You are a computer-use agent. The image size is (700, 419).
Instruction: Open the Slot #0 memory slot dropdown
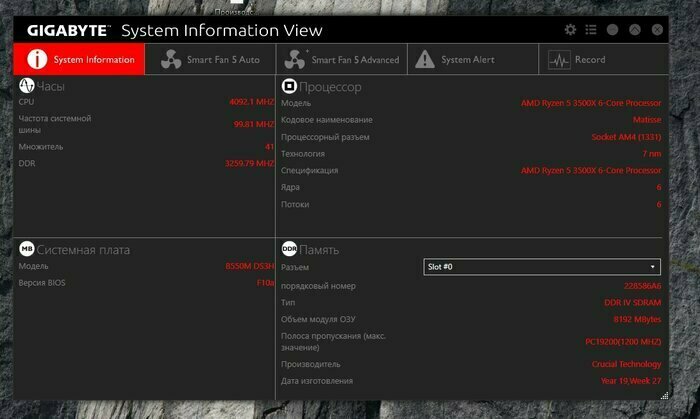point(542,267)
